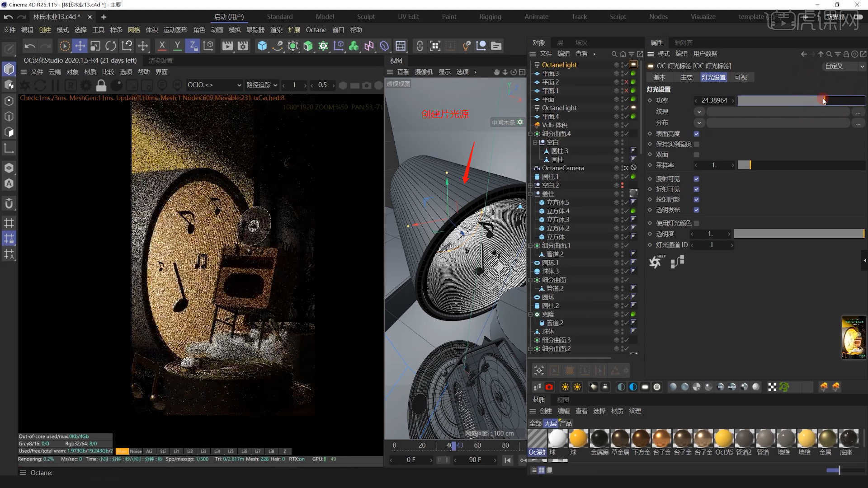868x488 pixels.
Task: Adjust the 透明度 slider
Action: point(799,234)
